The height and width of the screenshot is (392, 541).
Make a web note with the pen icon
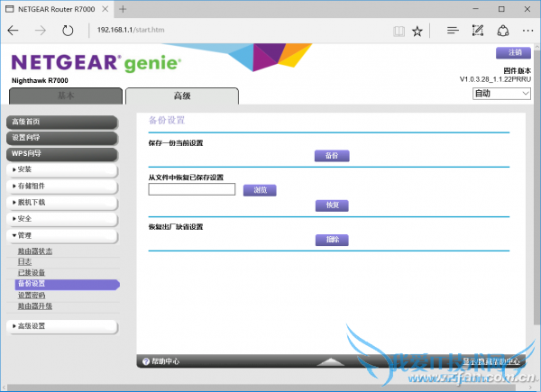(x=478, y=31)
